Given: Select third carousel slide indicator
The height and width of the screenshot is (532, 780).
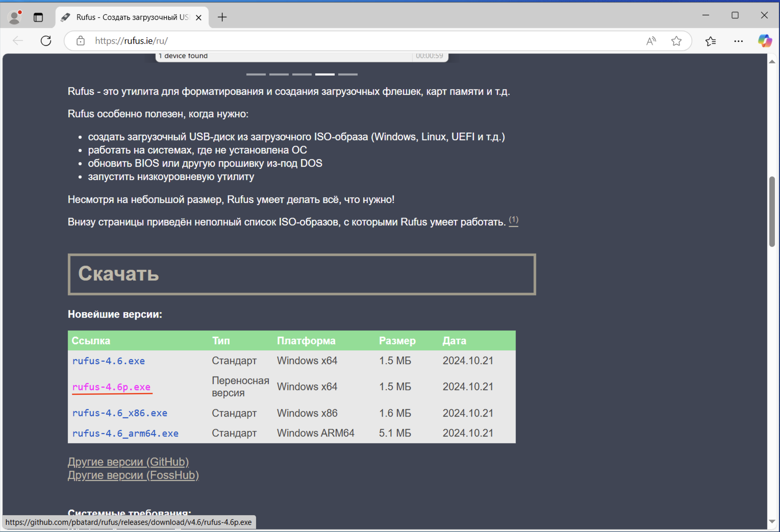Looking at the screenshot, I should point(302,74).
